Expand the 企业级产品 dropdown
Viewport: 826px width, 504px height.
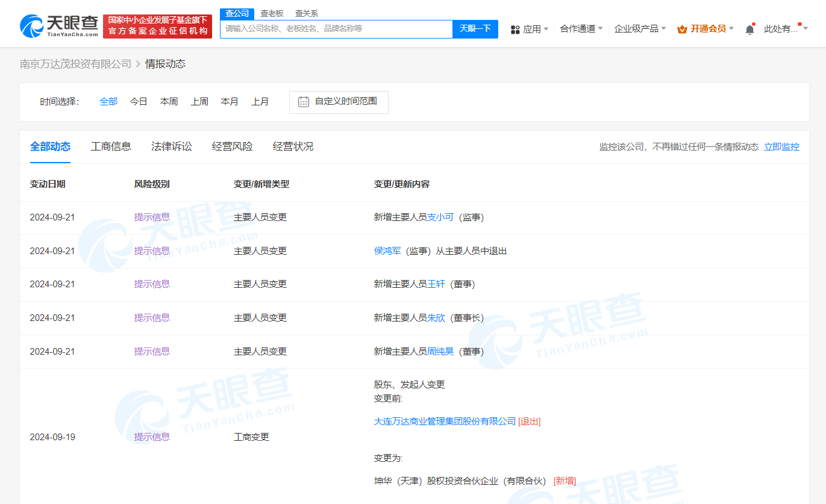[x=637, y=29]
